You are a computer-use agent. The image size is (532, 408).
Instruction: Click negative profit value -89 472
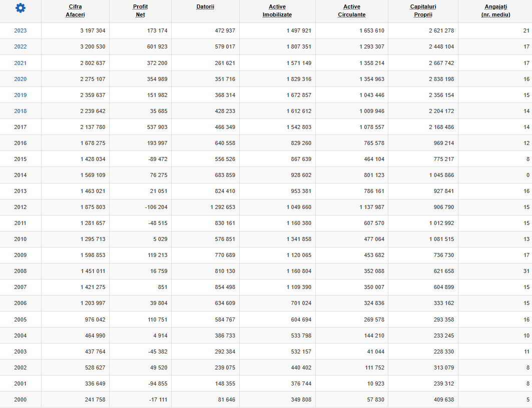tap(158, 159)
